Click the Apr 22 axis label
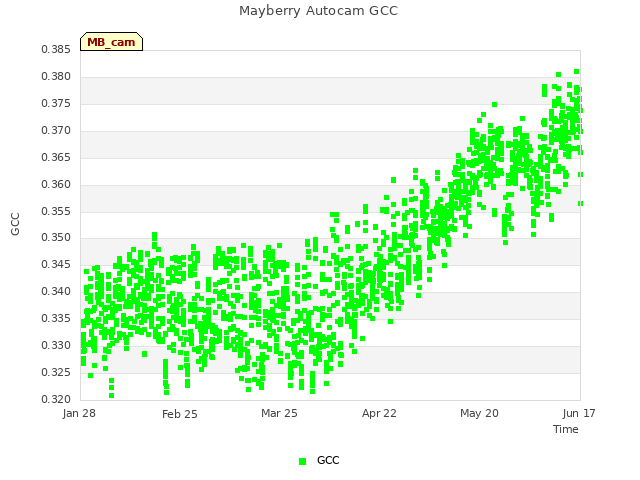640x480 pixels. [x=379, y=413]
